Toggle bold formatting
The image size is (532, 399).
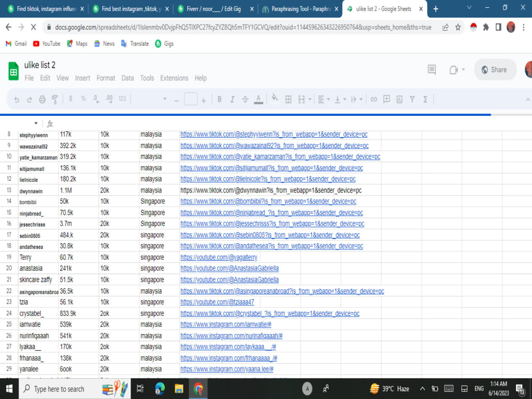(x=220, y=99)
